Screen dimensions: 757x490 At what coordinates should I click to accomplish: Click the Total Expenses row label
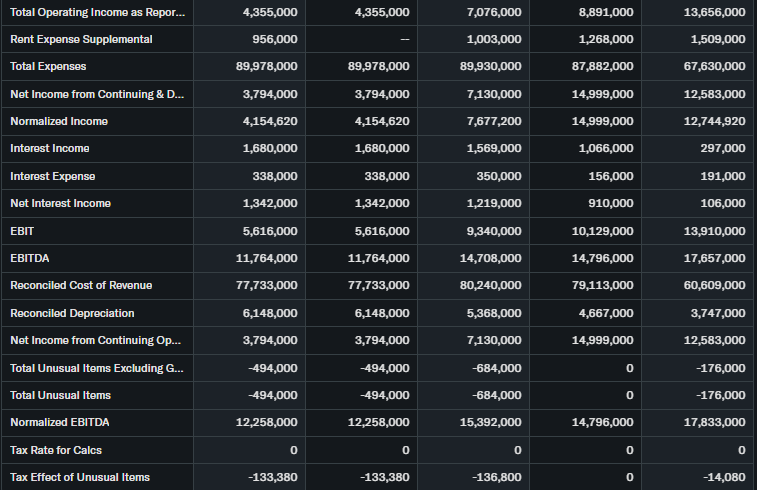coord(48,66)
